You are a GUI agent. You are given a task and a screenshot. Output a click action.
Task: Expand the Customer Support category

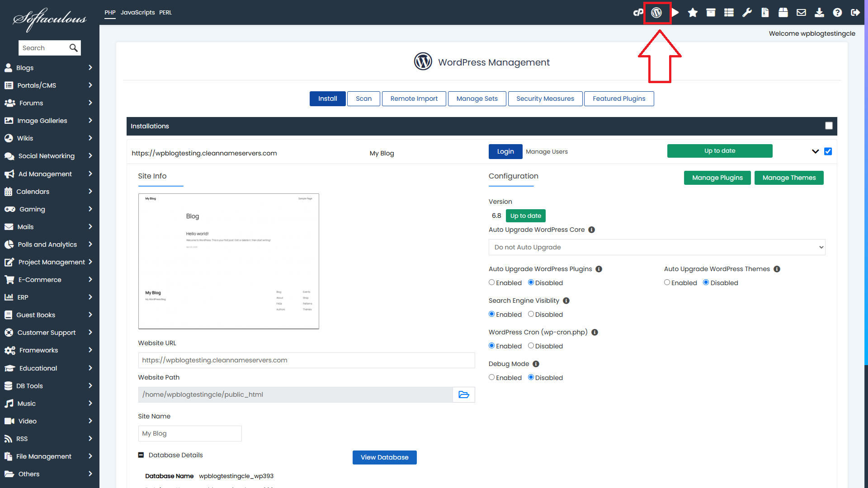[50, 333]
